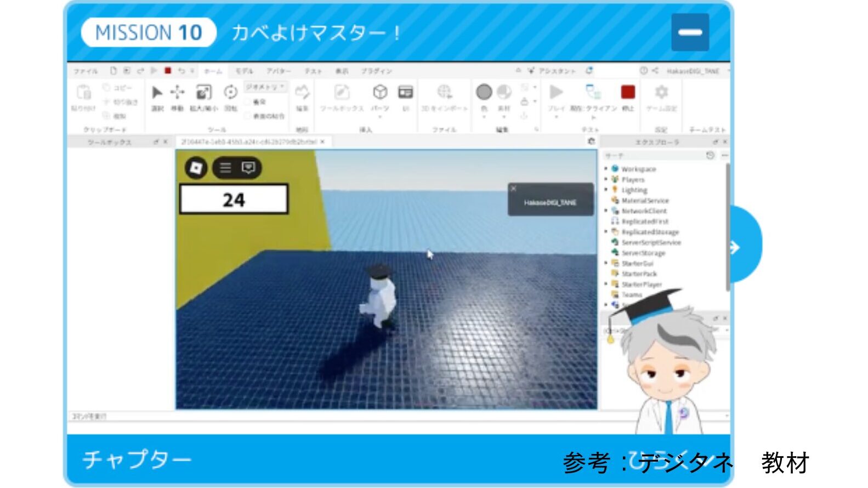Image resolution: width=868 pixels, height=488 pixels.
Task: Switch to the アバター ribbon tab
Action: [279, 71]
